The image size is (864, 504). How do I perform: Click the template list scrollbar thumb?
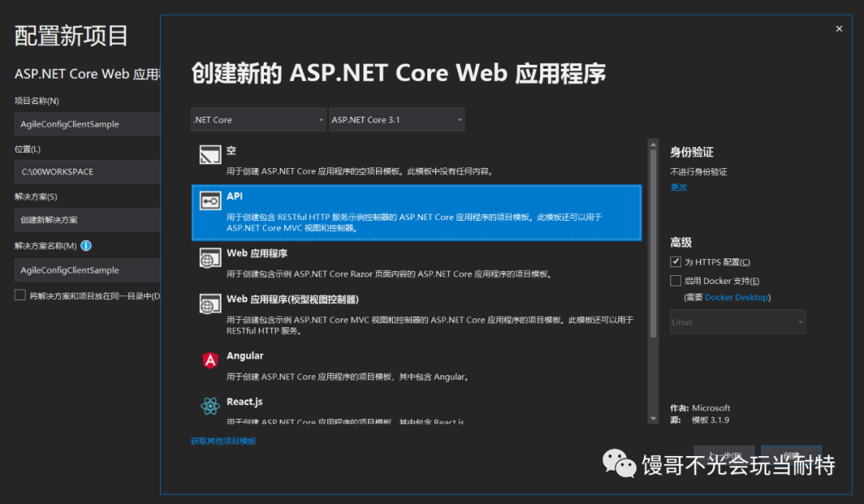click(653, 243)
